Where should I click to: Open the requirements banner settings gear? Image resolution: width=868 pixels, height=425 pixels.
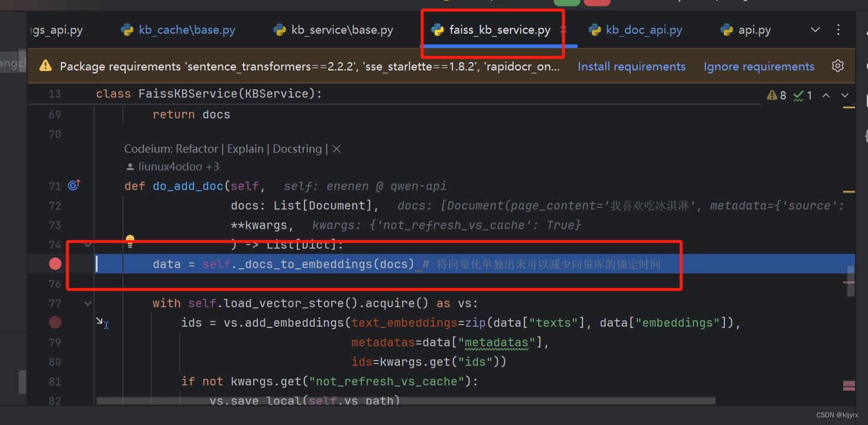(x=838, y=66)
